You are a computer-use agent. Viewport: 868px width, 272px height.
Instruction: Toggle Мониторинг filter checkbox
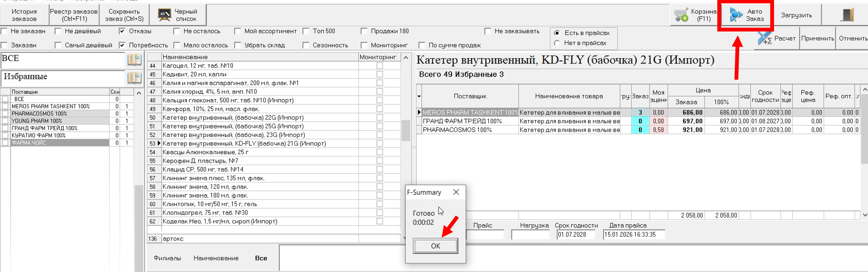click(364, 45)
